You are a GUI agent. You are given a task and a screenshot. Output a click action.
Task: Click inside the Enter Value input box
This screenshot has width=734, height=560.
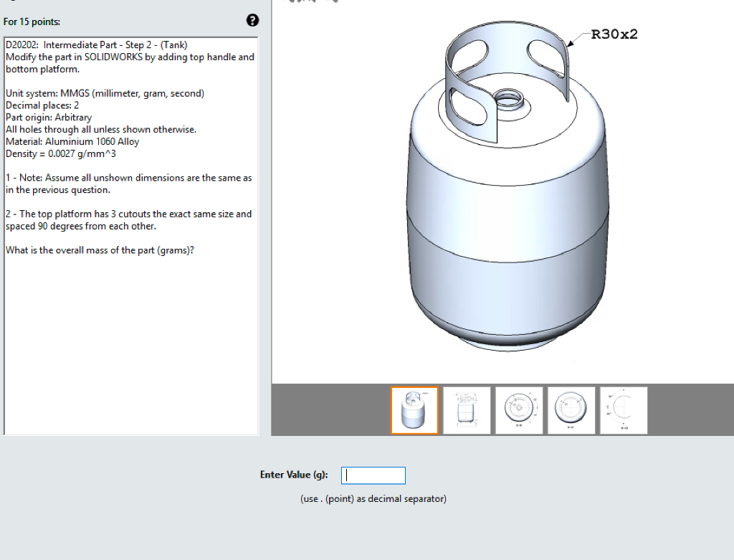(x=373, y=475)
